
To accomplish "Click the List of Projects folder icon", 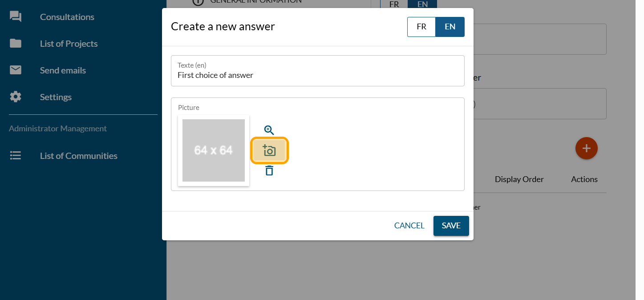I will point(16,44).
